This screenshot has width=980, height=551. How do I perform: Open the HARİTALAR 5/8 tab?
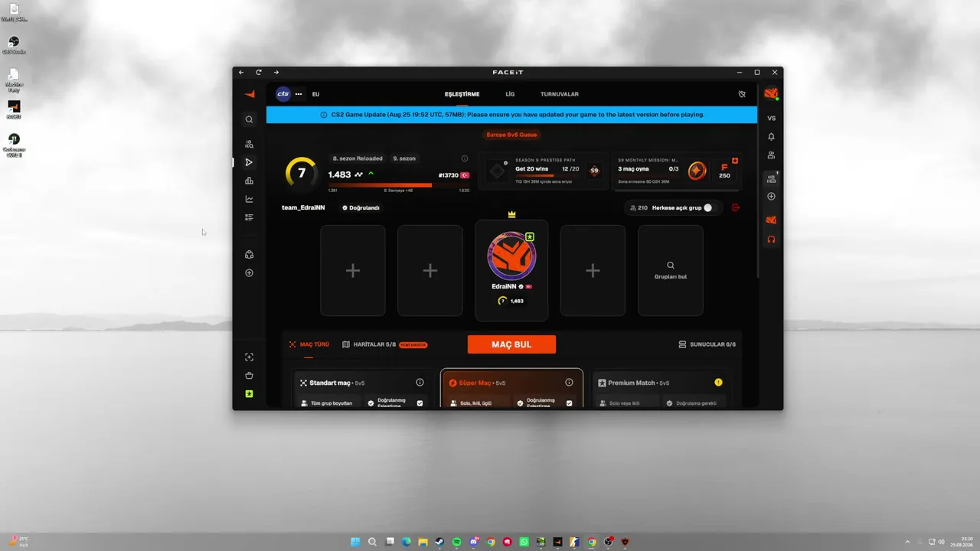384,344
